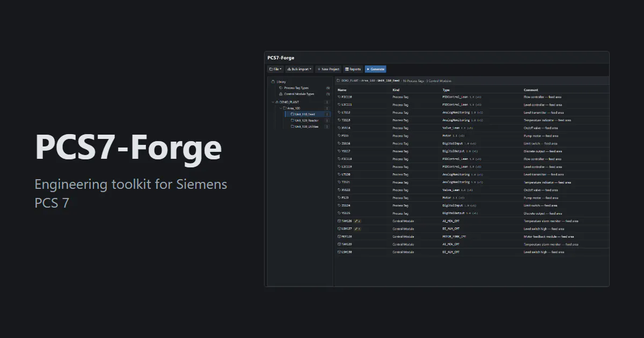
Task: Click the tag icon of XV114
Action: 339,128
